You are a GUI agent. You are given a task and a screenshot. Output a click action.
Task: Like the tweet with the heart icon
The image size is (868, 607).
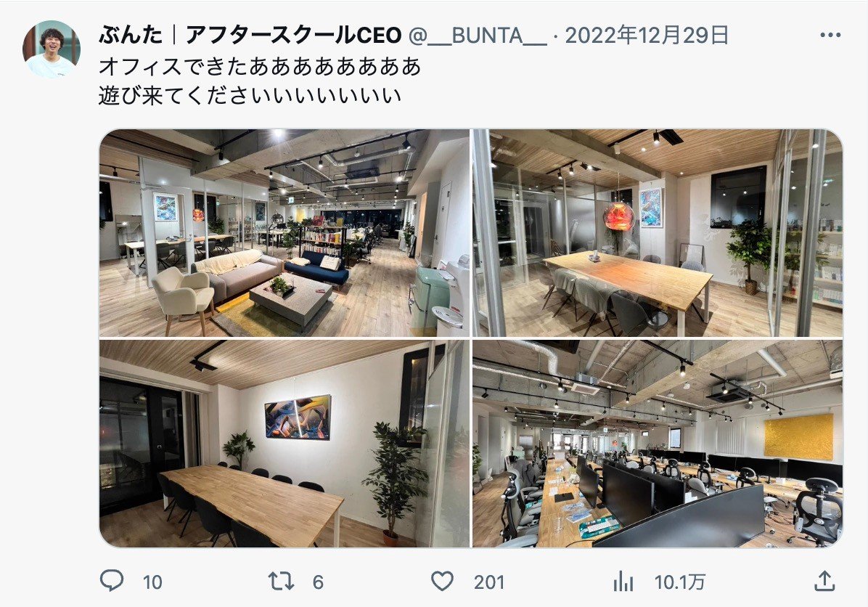tap(442, 582)
